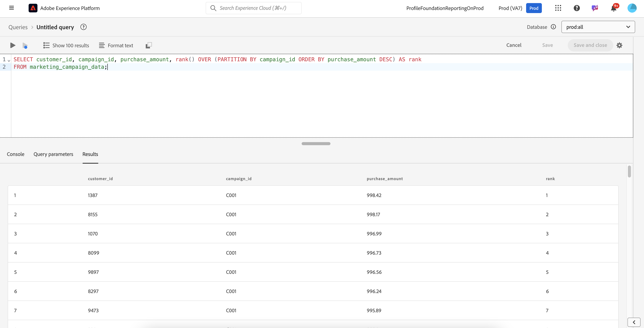
Task: Open the hamburger navigation menu
Action: [12, 8]
